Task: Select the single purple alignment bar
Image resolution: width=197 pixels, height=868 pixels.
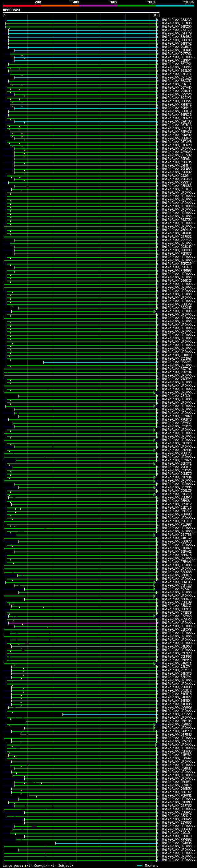Action: click(83, 623)
